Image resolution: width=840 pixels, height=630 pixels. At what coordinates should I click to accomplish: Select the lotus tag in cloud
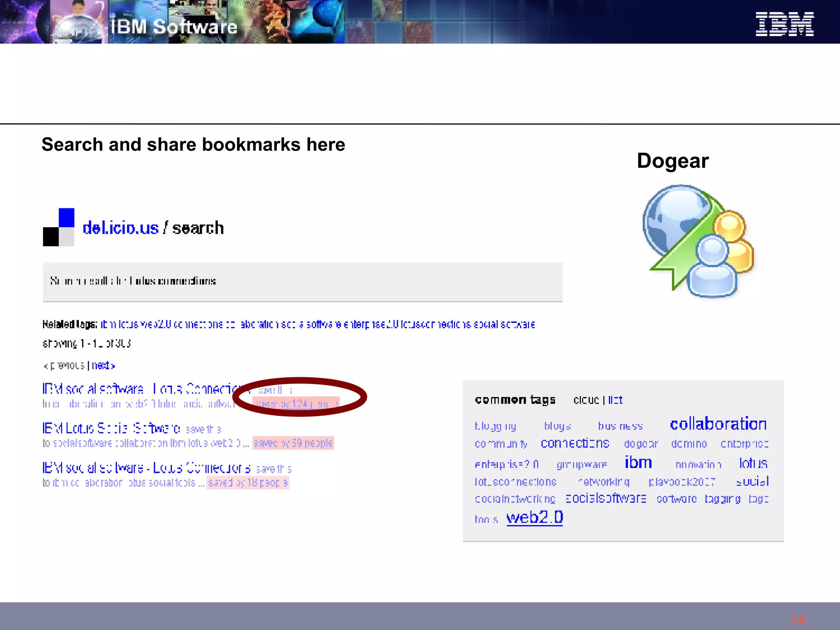[753, 463]
